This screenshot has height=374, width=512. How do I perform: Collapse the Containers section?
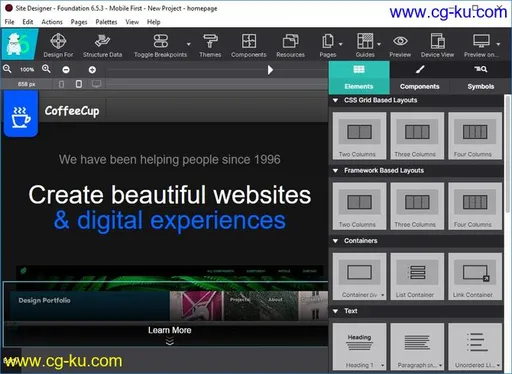tap(336, 241)
